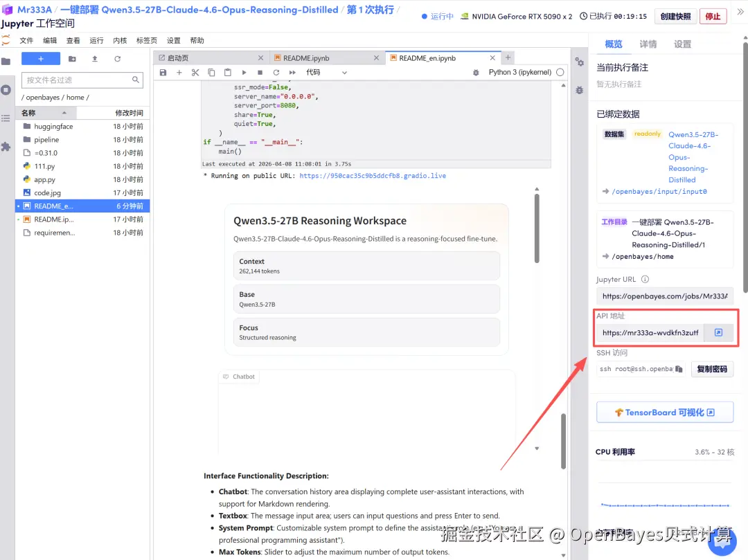
Task: Open the table of contents sidebar icon
Action: pyautogui.click(x=6, y=118)
